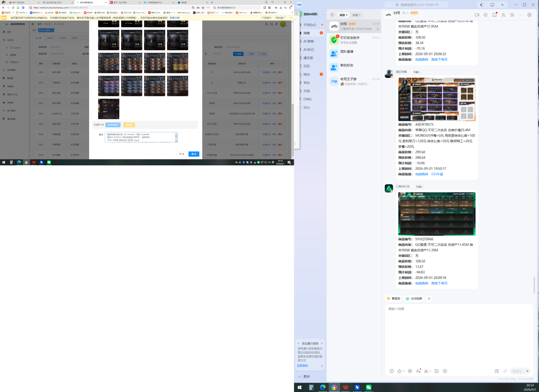539x392 pixels.
Task: Expand the thumbs-up reaction dropdown arrow
Action: click(x=404, y=371)
